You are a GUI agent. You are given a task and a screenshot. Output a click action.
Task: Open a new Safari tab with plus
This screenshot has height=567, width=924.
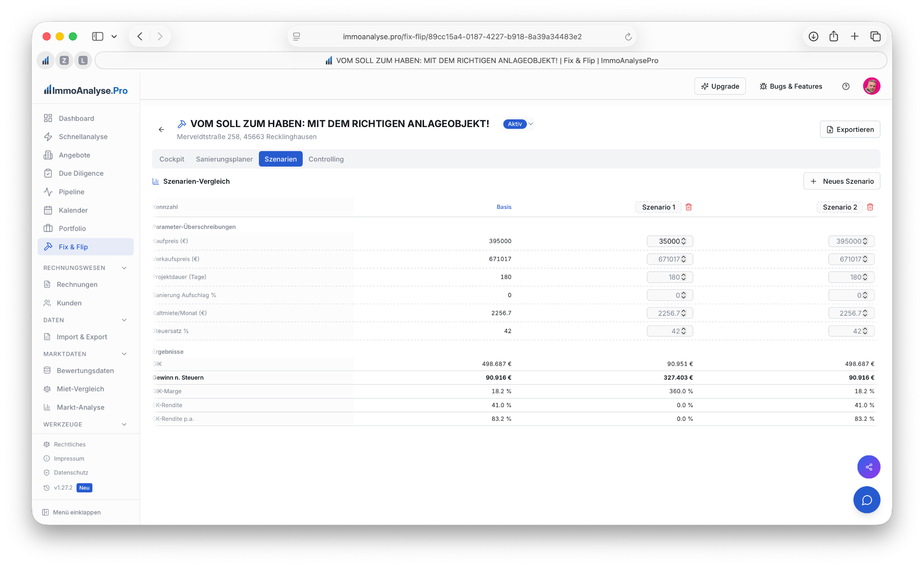click(x=855, y=37)
